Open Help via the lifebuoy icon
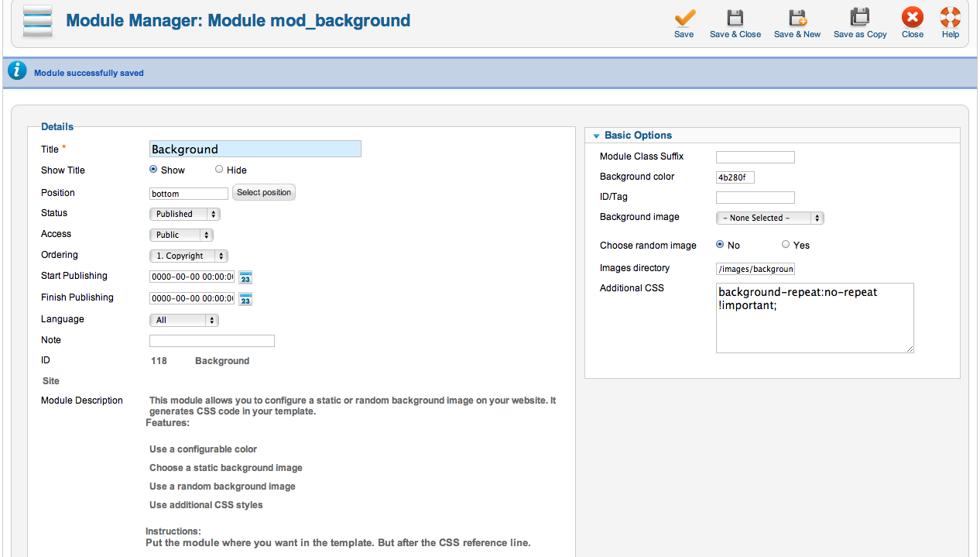The width and height of the screenshot is (980, 557). [951, 17]
